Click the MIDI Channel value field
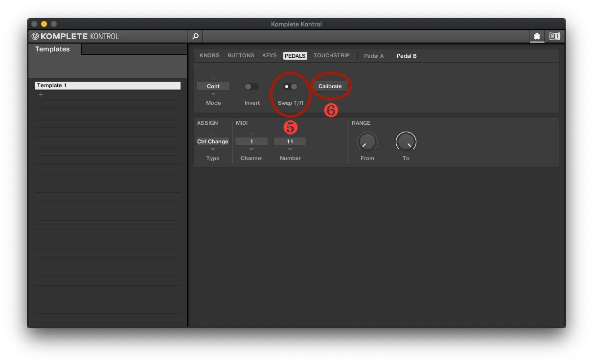 click(x=251, y=141)
